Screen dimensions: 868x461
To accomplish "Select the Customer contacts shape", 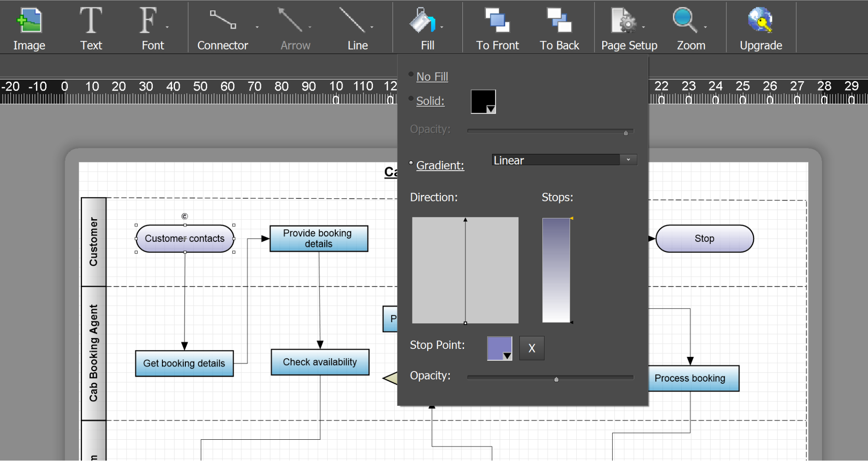I will [185, 238].
